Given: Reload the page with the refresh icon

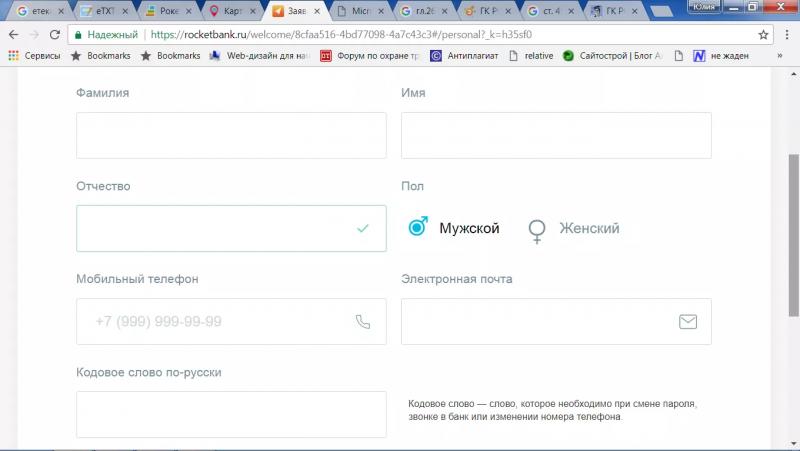Looking at the screenshot, I should pos(55,35).
